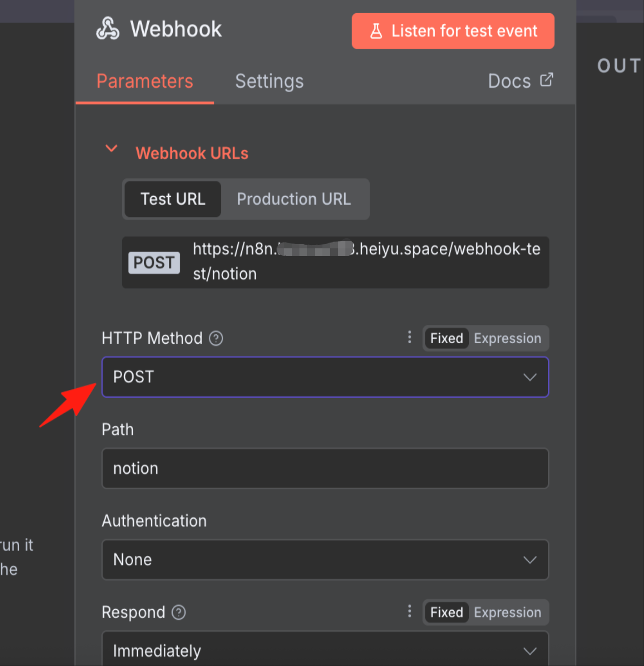Image resolution: width=644 pixels, height=666 pixels.
Task: Click Listen for test event button
Action: pos(453,31)
